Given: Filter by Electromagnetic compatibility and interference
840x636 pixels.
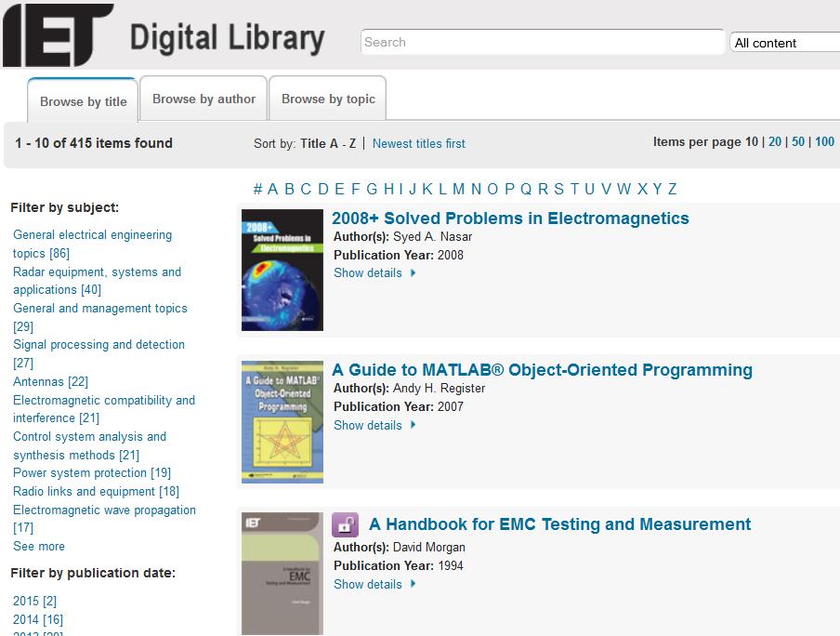Looking at the screenshot, I should click(x=104, y=409).
